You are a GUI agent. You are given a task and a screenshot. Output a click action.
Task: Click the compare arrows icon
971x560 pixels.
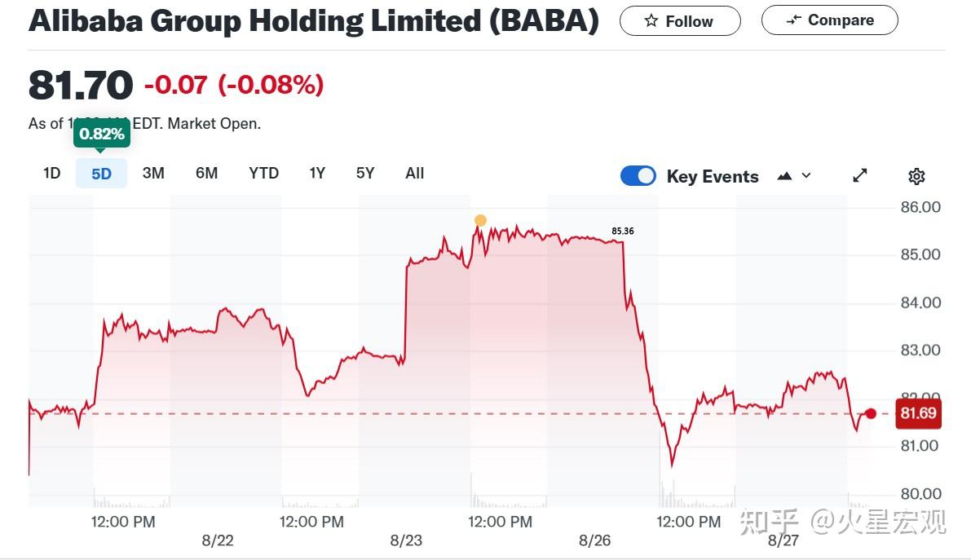pos(793,20)
